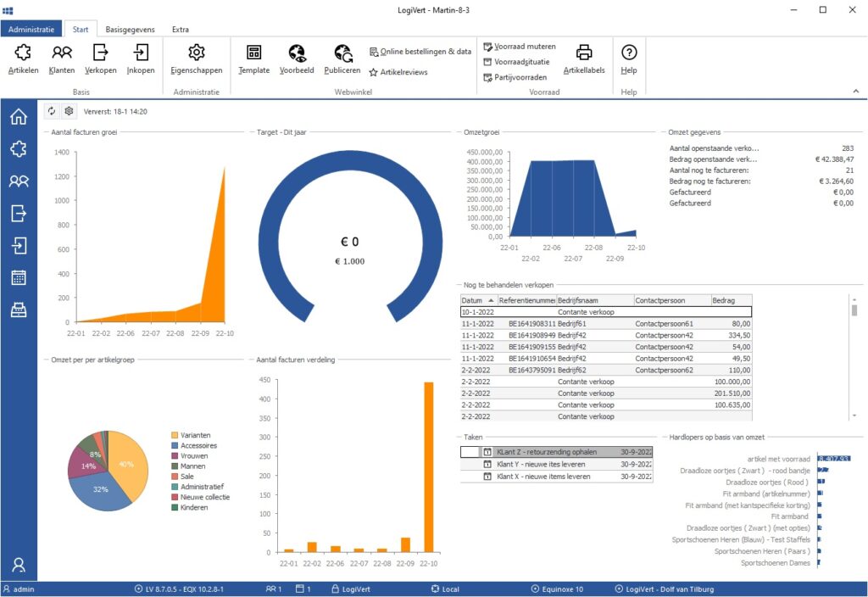Image resolution: width=868 pixels, height=597 pixels.
Task: Click Referentienummer column header
Action: (x=526, y=300)
